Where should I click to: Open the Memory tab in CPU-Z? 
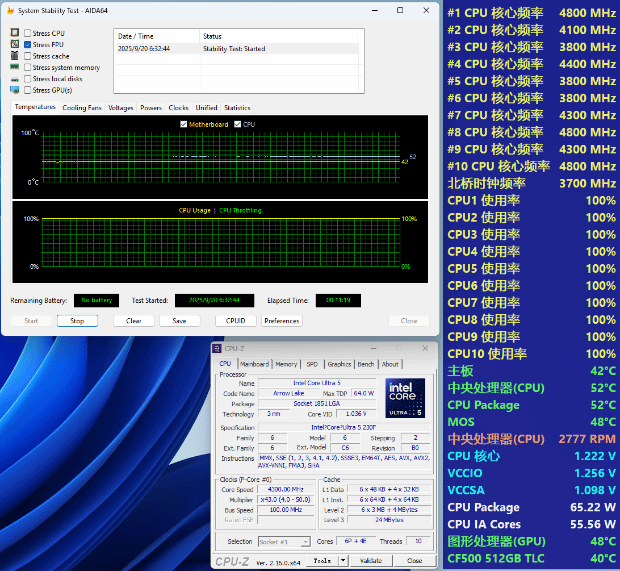pyautogui.click(x=286, y=364)
